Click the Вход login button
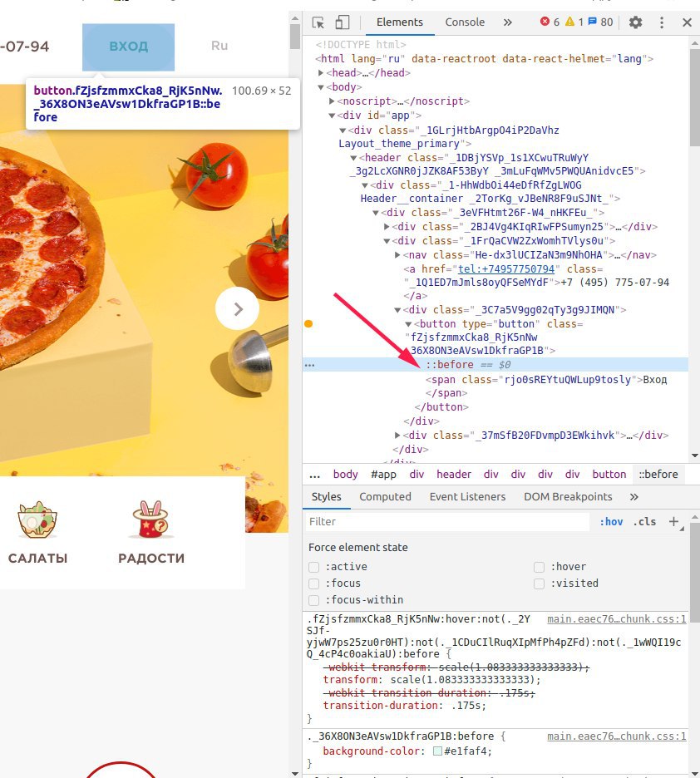 coord(129,47)
